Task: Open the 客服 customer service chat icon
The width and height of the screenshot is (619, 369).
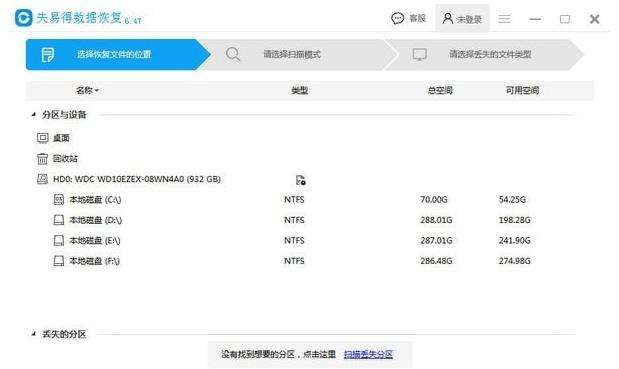Action: (x=398, y=18)
